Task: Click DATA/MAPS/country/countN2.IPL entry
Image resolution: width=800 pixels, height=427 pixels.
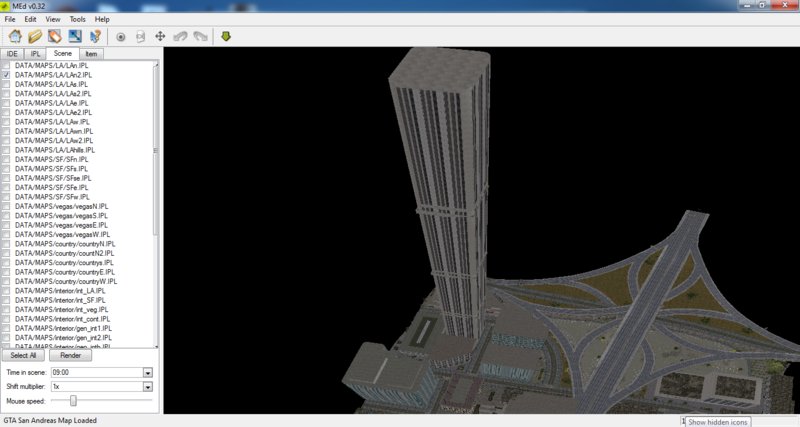Action: (65, 253)
